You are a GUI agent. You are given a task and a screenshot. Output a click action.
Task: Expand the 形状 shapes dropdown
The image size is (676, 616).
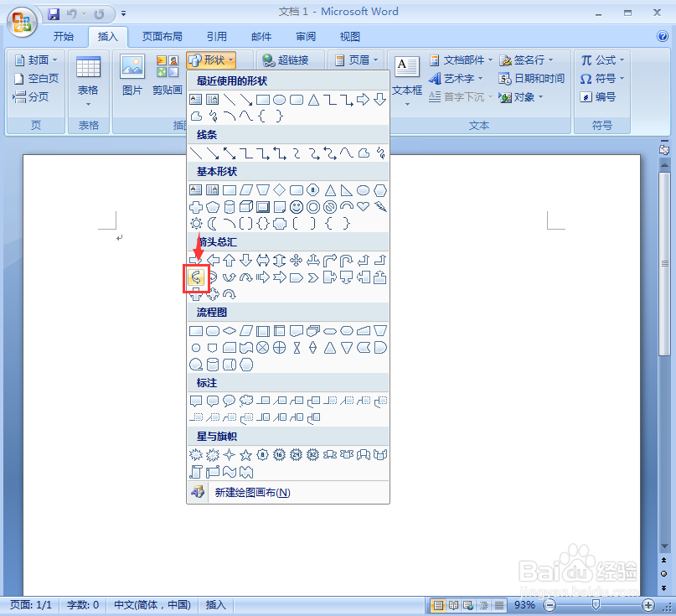point(211,60)
